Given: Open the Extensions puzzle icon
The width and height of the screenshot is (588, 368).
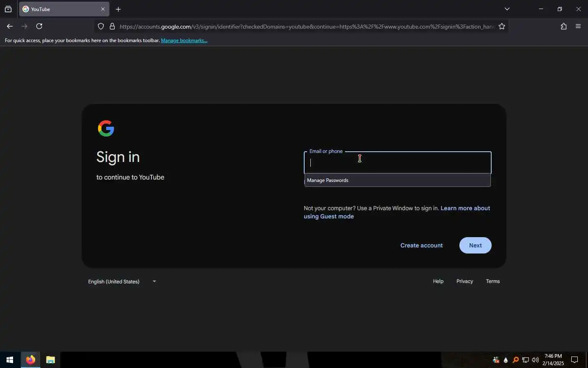Looking at the screenshot, I should (563, 26).
